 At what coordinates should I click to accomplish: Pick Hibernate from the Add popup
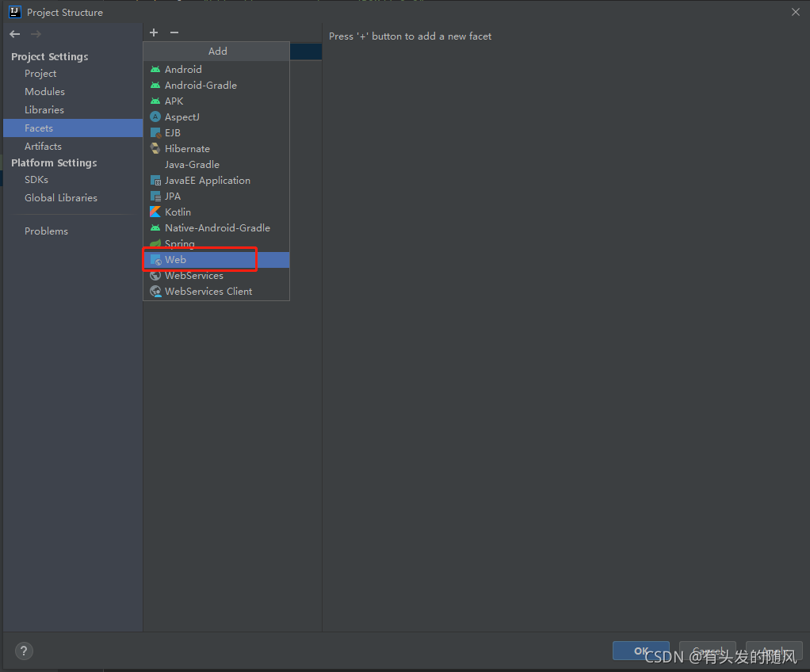click(x=216, y=149)
